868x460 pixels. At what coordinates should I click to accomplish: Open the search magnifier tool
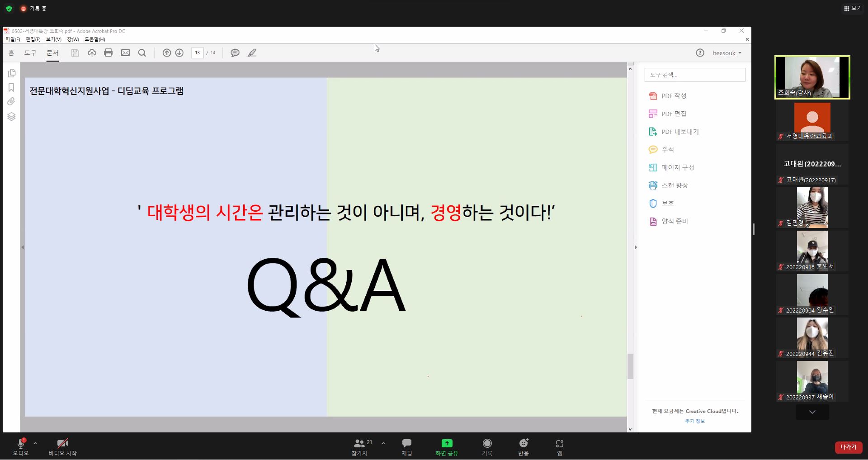(x=142, y=53)
